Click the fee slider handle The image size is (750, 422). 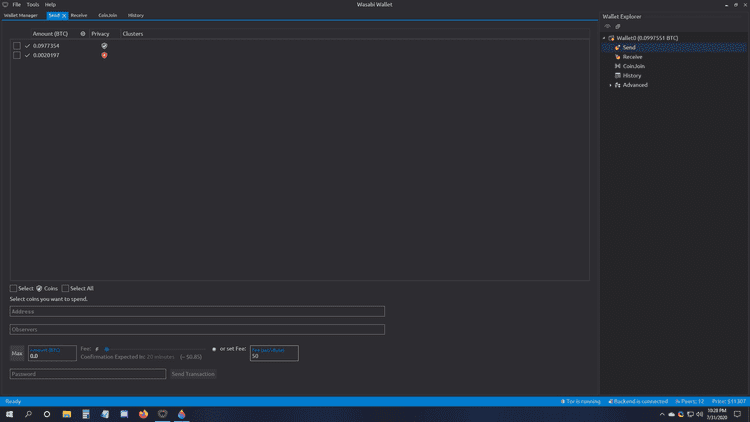tap(107, 349)
